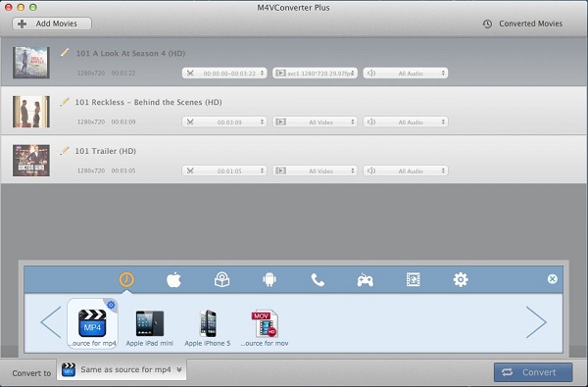Click duration '00:03:09' text under Reckless title
The image size is (588, 387).
(123, 121)
